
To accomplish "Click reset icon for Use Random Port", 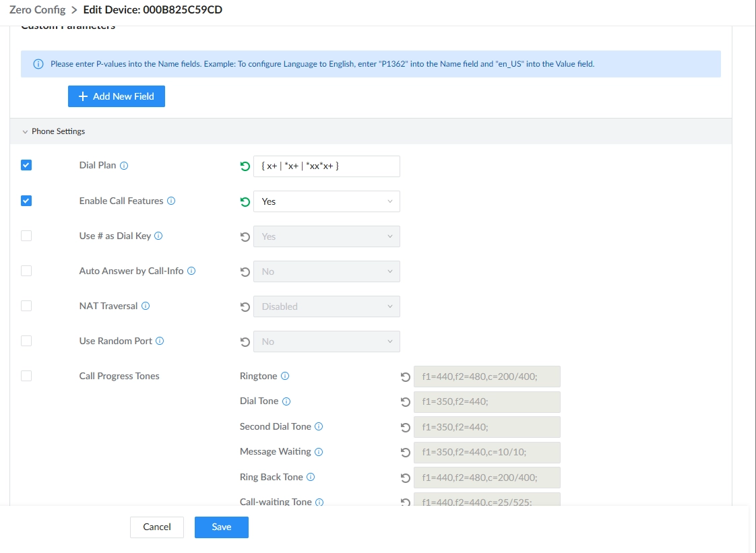I will (245, 341).
